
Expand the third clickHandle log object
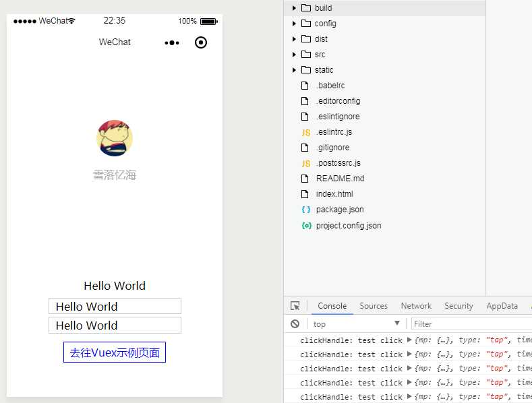click(x=409, y=368)
